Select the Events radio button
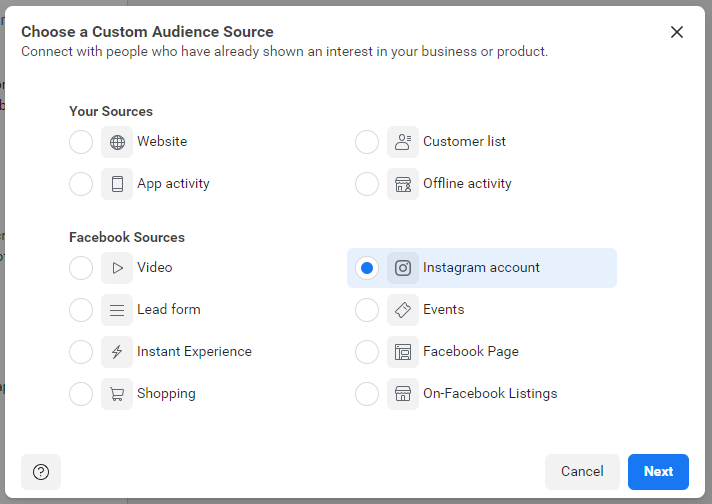This screenshot has height=504, width=712. pos(367,310)
